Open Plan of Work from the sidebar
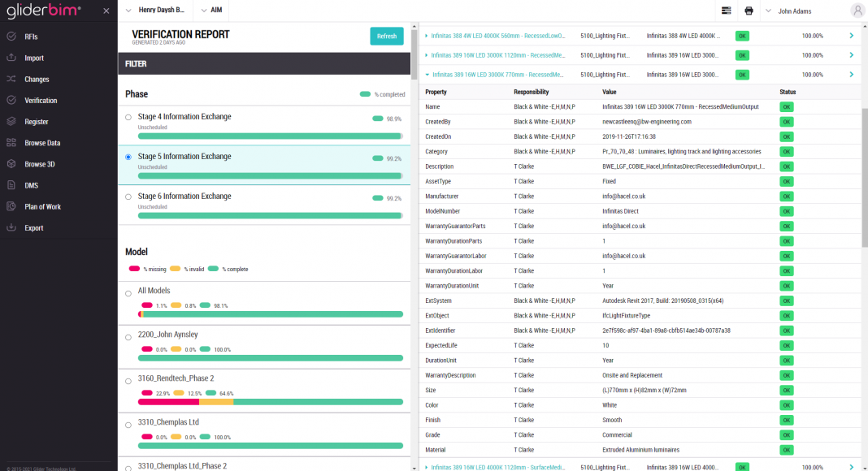The width and height of the screenshot is (868, 471). pos(42,207)
